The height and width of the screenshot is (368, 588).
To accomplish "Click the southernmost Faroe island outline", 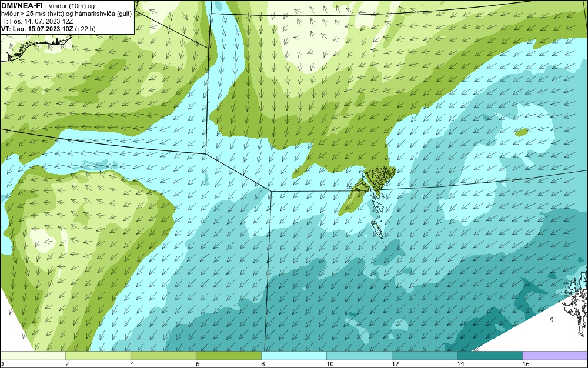I will 377,229.
